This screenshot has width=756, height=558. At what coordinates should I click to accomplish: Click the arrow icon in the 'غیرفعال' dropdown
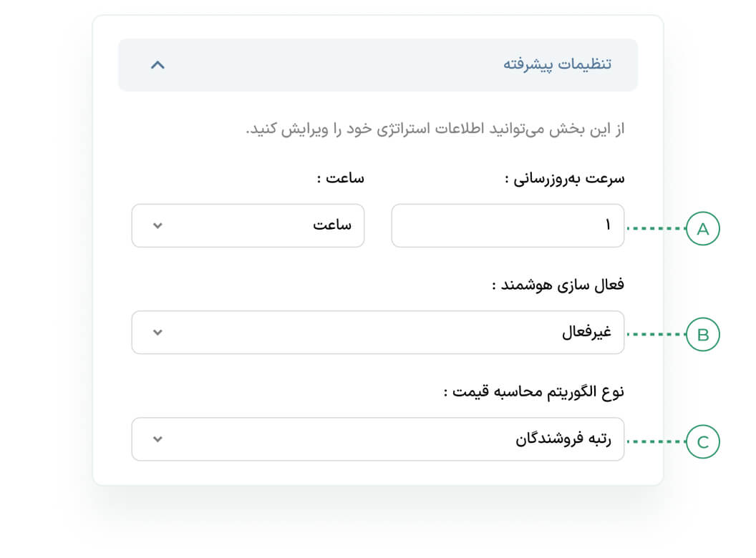pos(158,333)
